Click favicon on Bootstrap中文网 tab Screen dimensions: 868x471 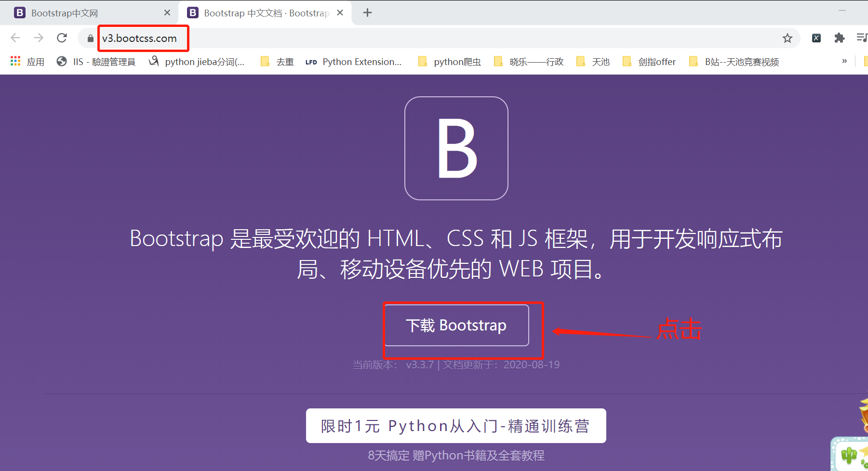20,13
